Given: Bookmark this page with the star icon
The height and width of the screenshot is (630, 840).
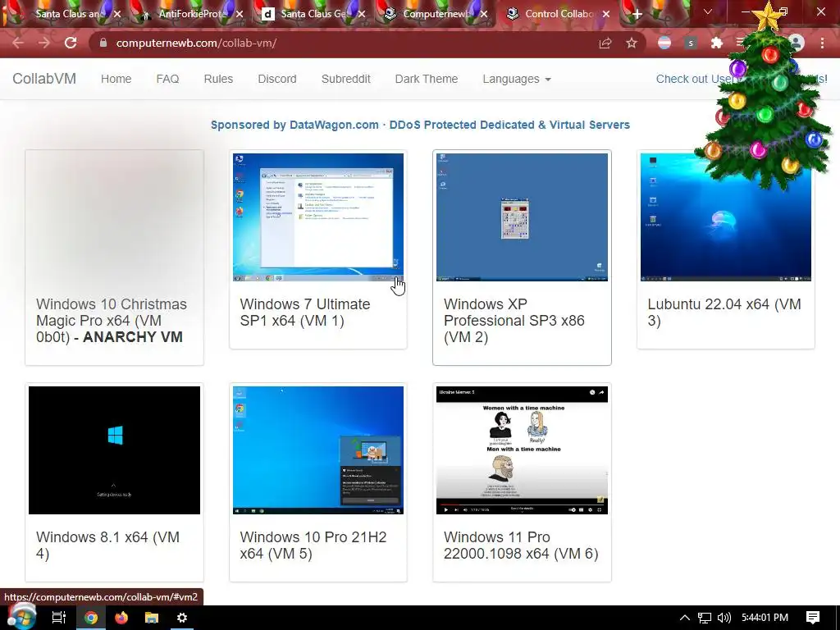Looking at the screenshot, I should pyautogui.click(x=632, y=43).
